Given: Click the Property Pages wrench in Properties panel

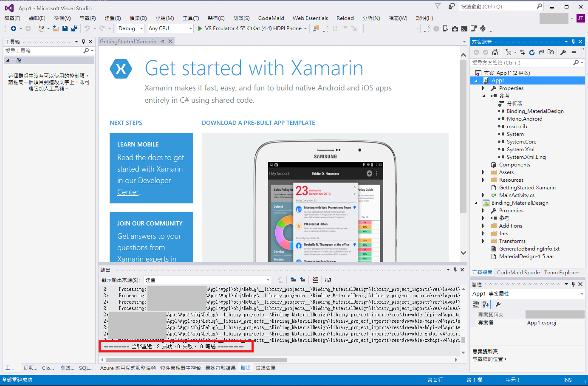Looking at the screenshot, I should 498,304.
